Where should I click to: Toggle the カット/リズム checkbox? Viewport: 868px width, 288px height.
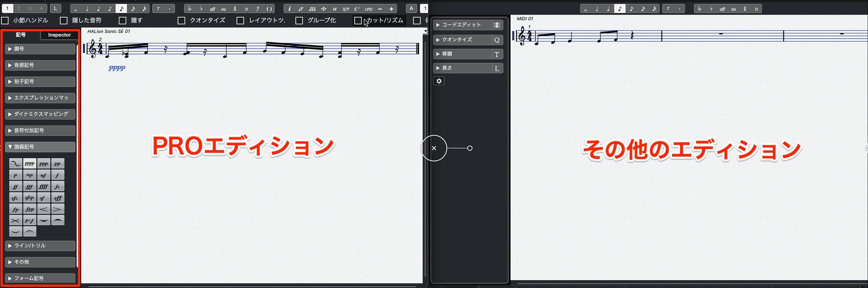[x=358, y=20]
